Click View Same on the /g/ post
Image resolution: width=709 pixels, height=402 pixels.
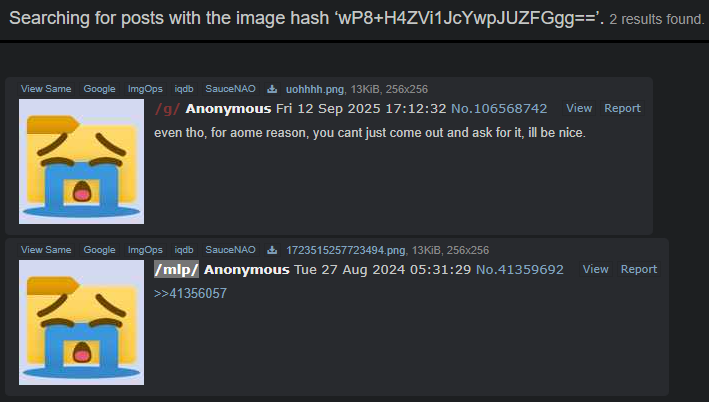pos(46,89)
